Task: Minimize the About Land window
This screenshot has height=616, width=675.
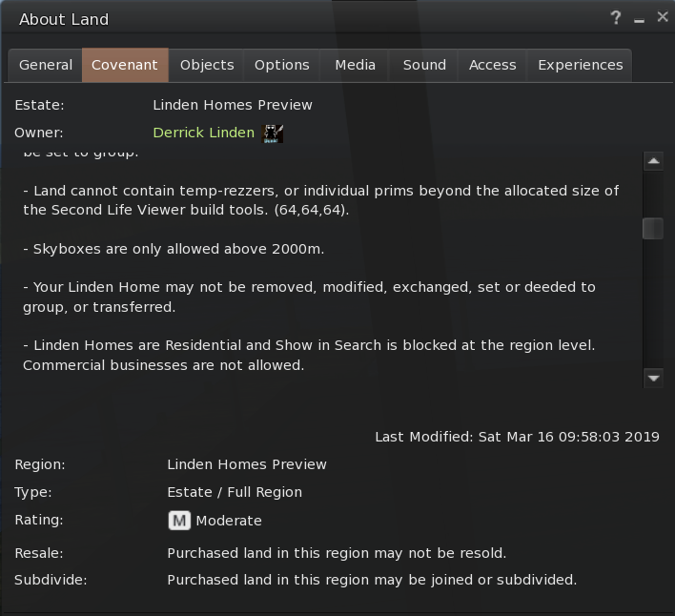Action: pyautogui.click(x=640, y=19)
